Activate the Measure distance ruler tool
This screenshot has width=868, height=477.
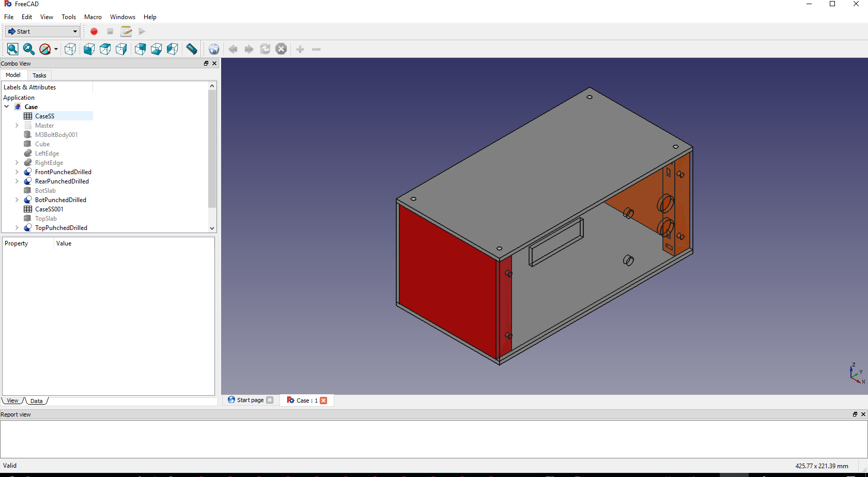tap(192, 49)
